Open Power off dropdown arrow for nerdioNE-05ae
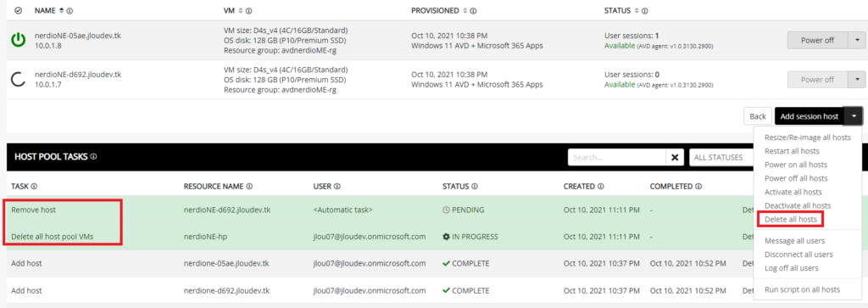868x308 pixels. [x=858, y=40]
